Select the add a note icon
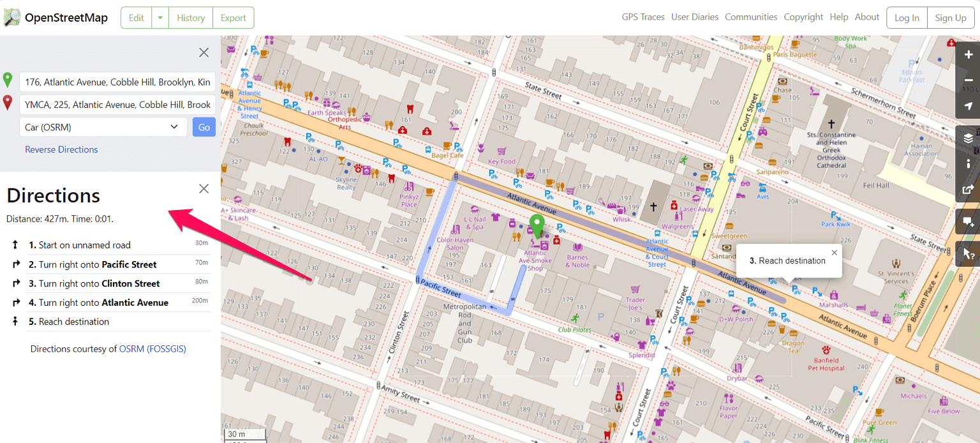Viewport: 980px width, 443px height. pos(968,221)
